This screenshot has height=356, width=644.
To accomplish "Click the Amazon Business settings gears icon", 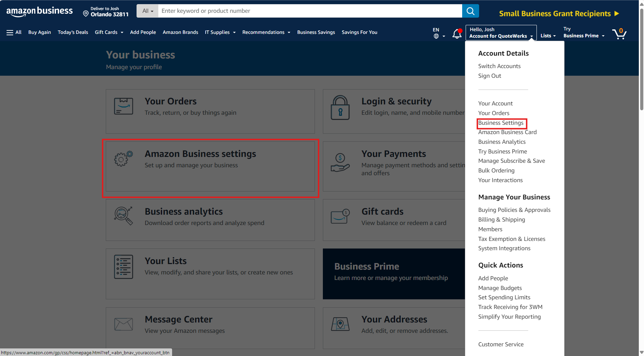I will (x=123, y=159).
